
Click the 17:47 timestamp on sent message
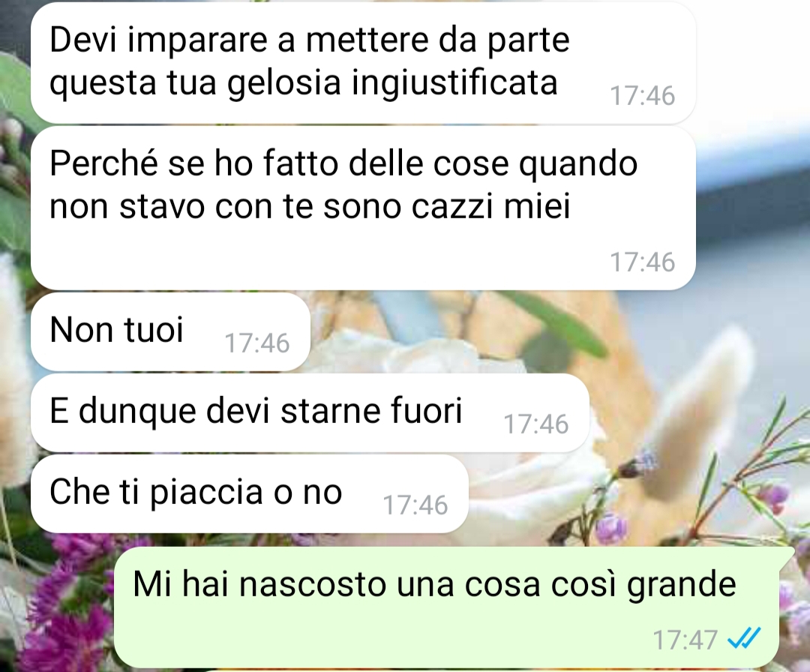(x=685, y=640)
